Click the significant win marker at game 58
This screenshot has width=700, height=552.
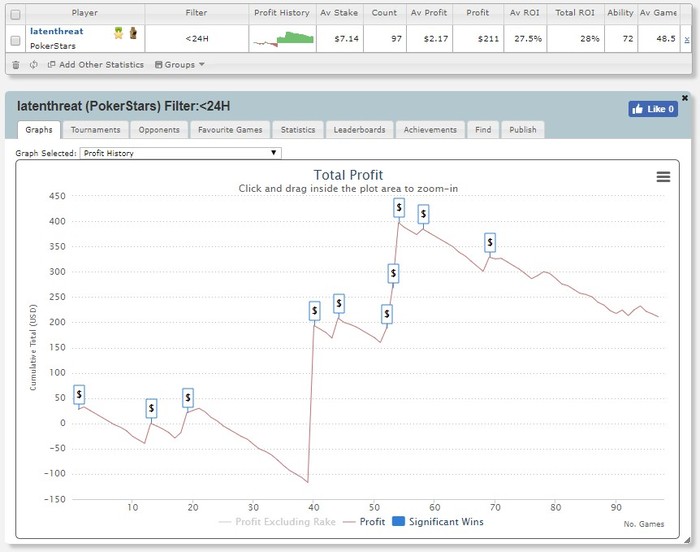click(x=423, y=214)
